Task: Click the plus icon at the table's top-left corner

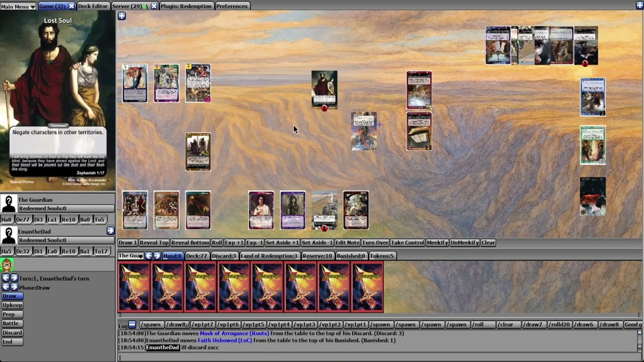Action: [x=122, y=16]
